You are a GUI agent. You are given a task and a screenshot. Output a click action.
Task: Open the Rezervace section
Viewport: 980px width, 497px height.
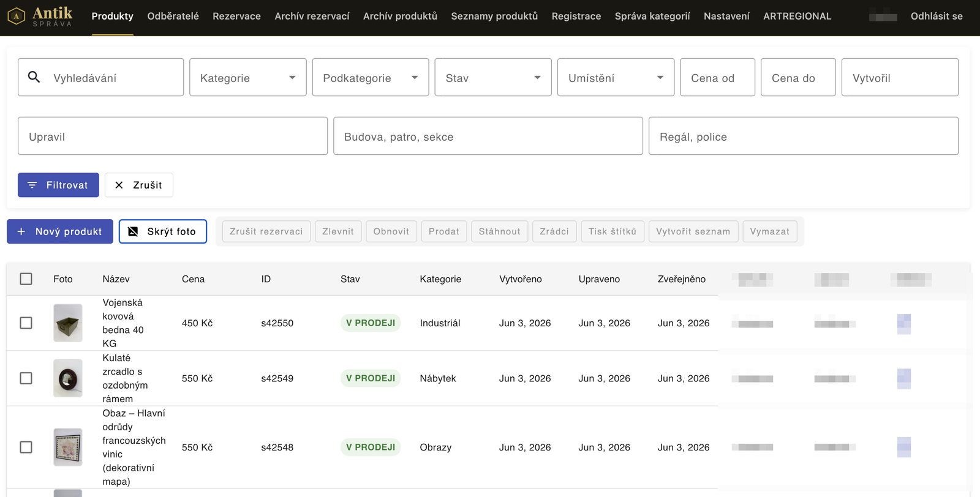pyautogui.click(x=236, y=17)
